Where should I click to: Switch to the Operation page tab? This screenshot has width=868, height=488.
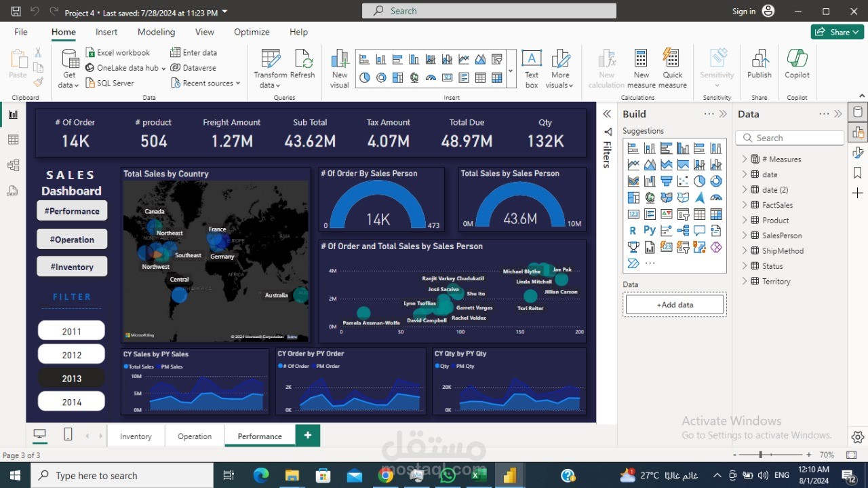pyautogui.click(x=195, y=436)
